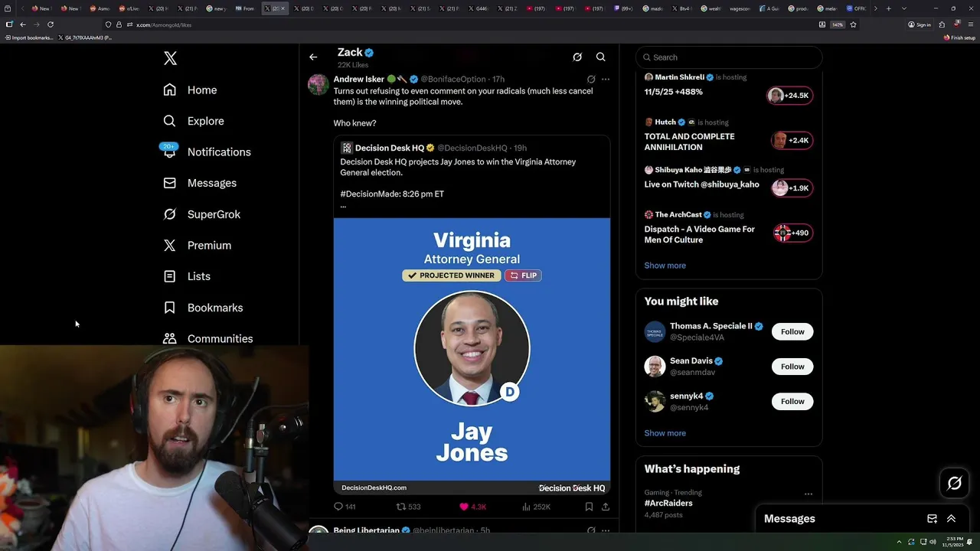
Task: Follow Sean Davis
Action: [x=792, y=367]
